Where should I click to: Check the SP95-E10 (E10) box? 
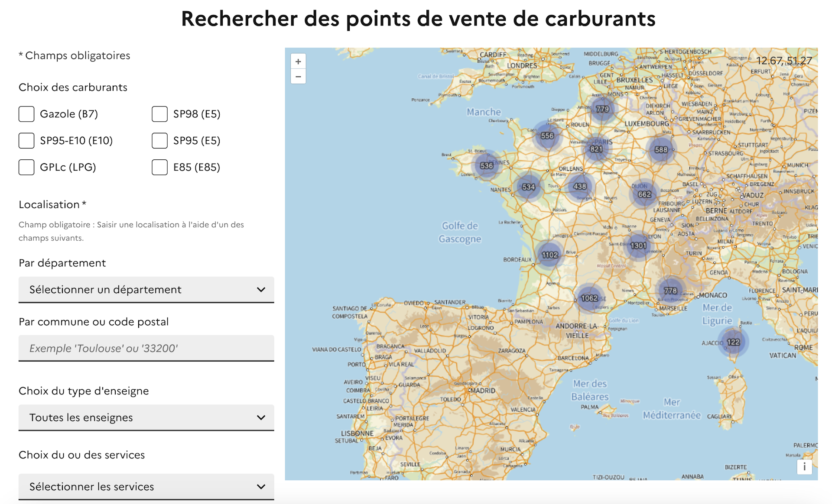tap(26, 141)
